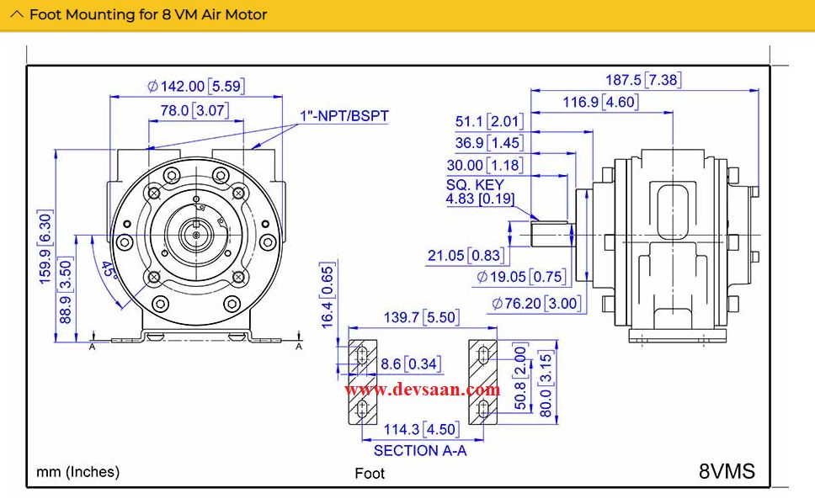Click the mounting foot bracket below front view

(194, 341)
